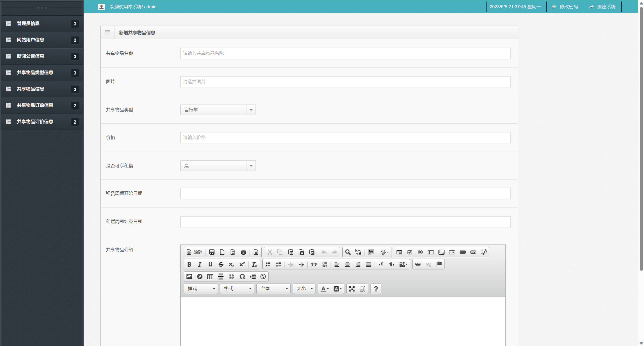
Task: Open 是否可以租借 dropdown
Action: pyautogui.click(x=218, y=166)
